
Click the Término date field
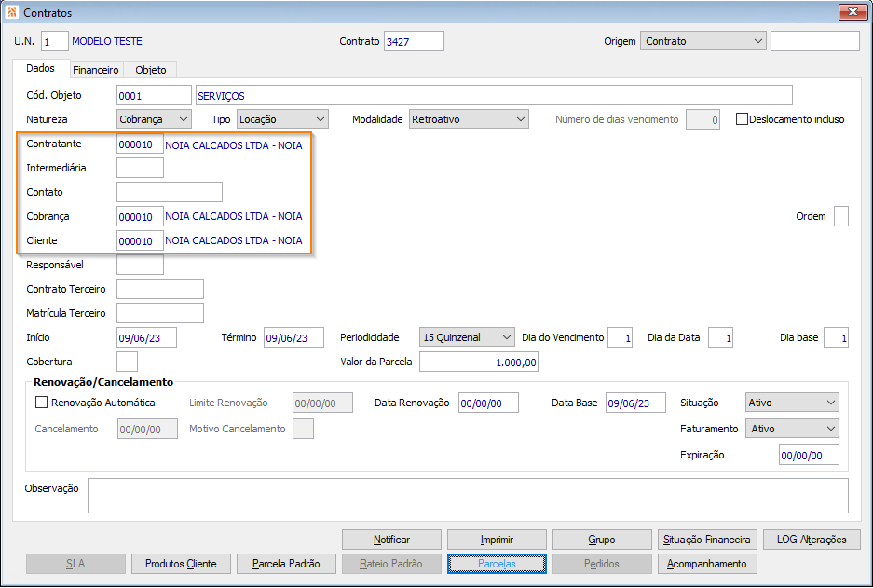pyautogui.click(x=293, y=337)
